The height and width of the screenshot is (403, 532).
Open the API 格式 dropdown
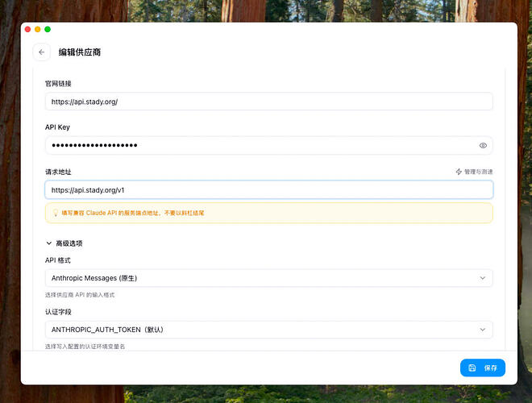[x=268, y=278]
